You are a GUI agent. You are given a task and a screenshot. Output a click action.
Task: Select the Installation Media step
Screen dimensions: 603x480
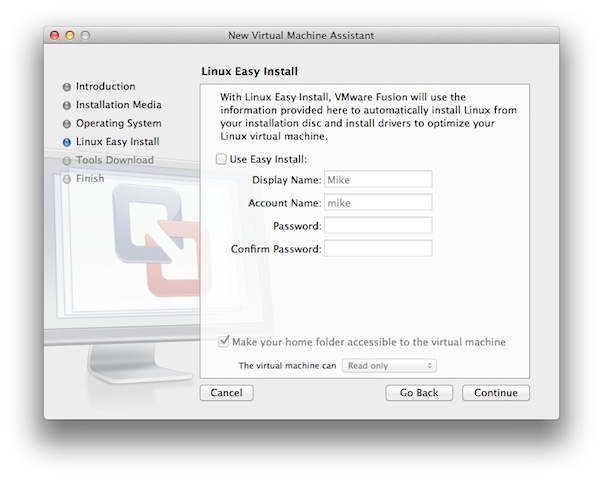(118, 105)
